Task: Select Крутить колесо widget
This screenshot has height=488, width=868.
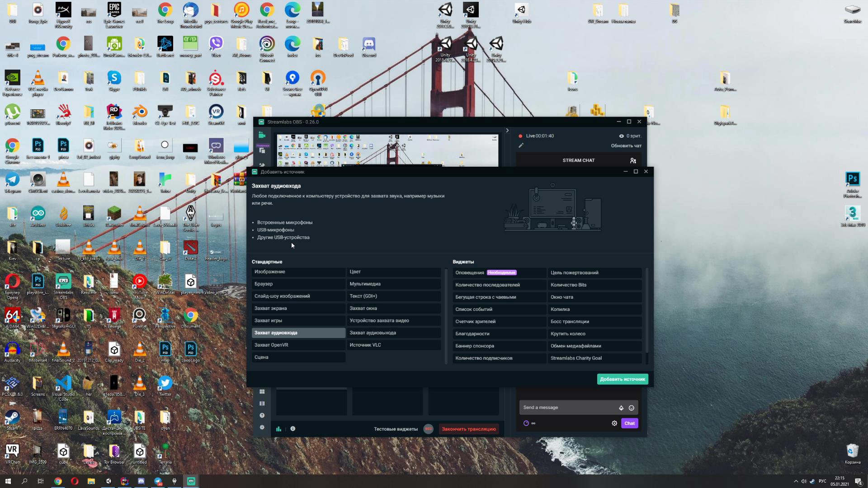Action: [595, 334]
